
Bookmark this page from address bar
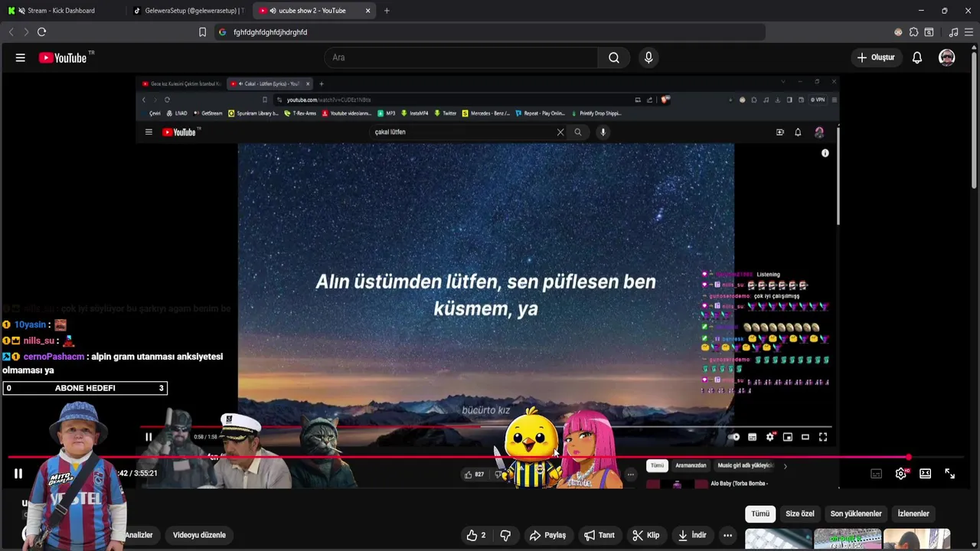tap(202, 32)
